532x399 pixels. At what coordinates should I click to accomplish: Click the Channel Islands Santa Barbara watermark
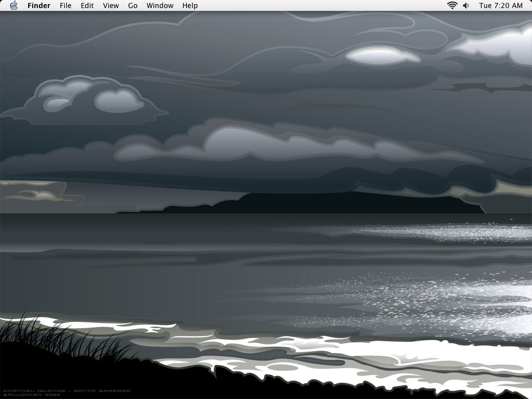pyautogui.click(x=66, y=393)
